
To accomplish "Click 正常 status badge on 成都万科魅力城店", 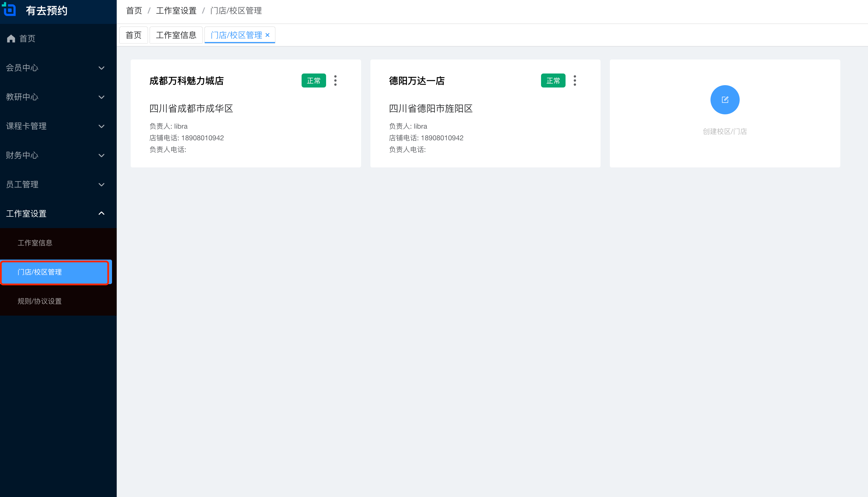I will pos(314,80).
